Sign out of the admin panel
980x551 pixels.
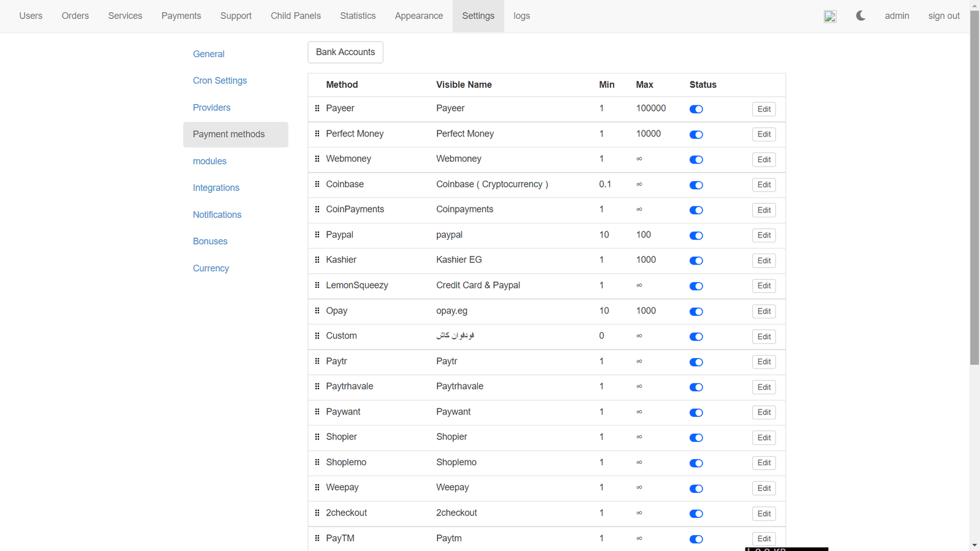943,16
